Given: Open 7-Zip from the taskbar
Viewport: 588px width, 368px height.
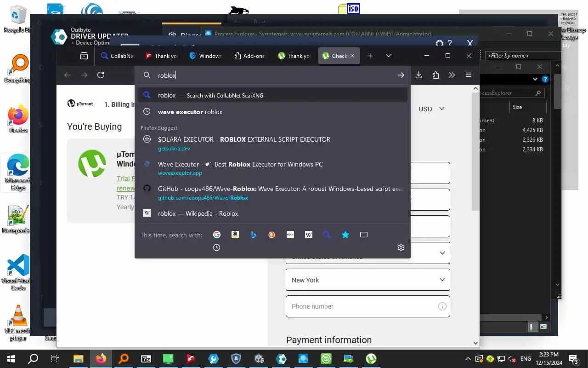Looking at the screenshot, I should pos(146,359).
